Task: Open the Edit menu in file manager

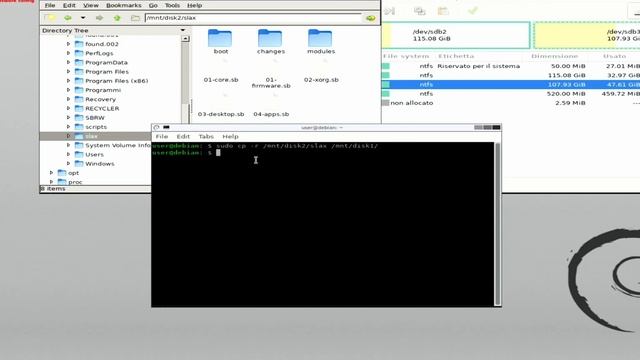Action: [x=69, y=5]
